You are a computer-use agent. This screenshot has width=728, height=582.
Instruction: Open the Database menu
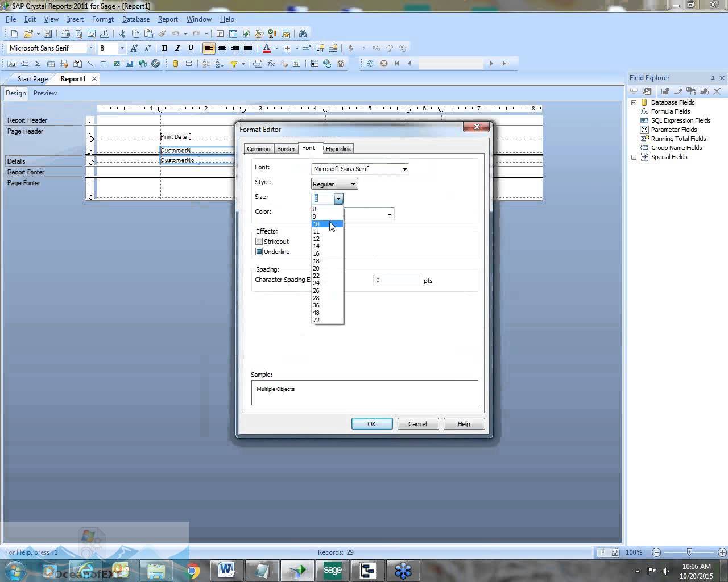[x=136, y=19]
